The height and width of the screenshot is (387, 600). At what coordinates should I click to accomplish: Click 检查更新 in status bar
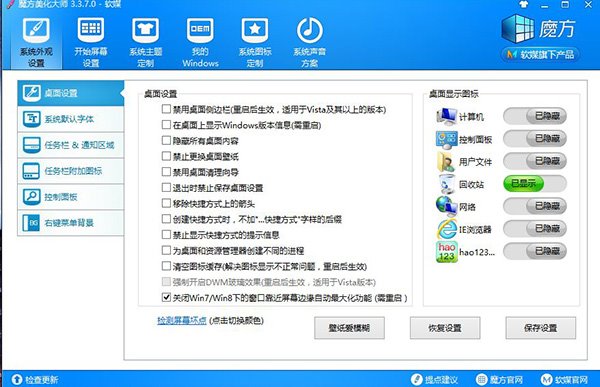(35, 379)
